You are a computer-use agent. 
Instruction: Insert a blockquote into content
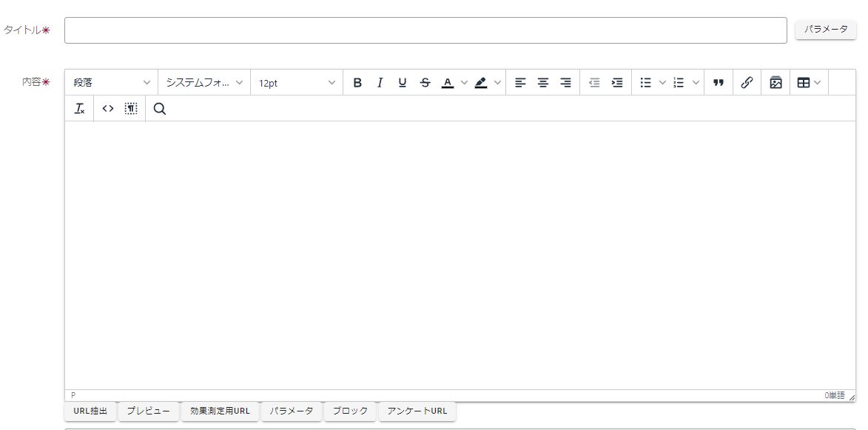click(718, 83)
